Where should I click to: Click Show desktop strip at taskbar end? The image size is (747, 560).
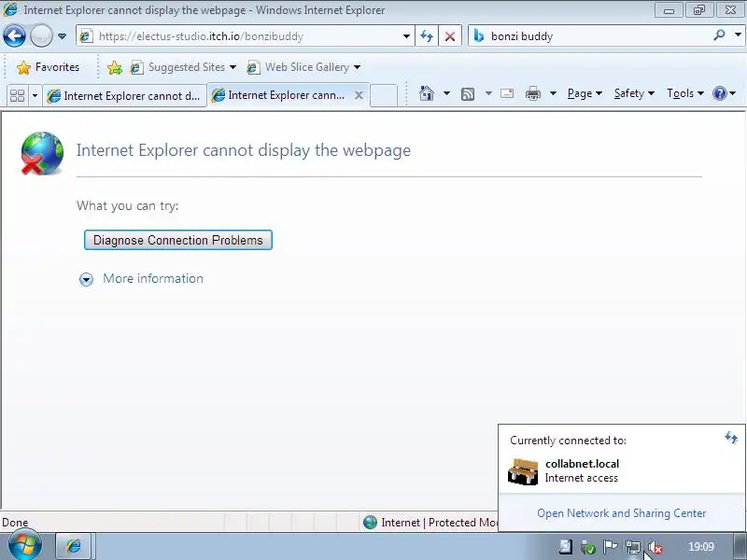[x=740, y=546]
